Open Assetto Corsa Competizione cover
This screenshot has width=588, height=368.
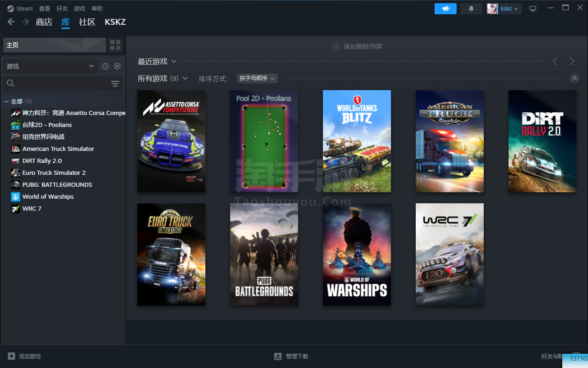[171, 141]
